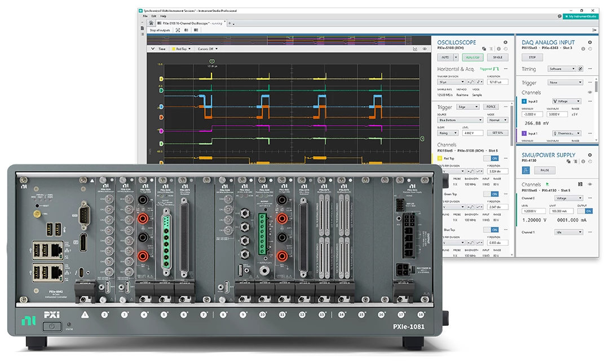Open the Cursors Off dropdown
This screenshot has width=609, height=364.
coord(208,49)
